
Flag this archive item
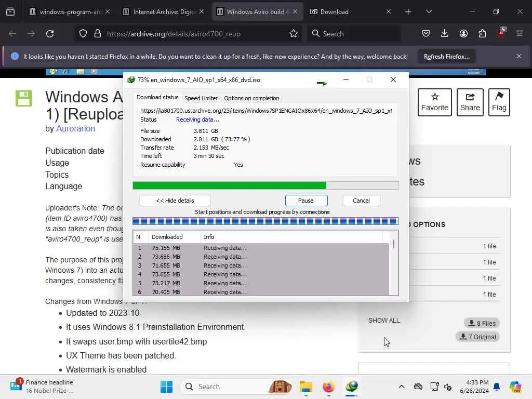click(x=499, y=102)
